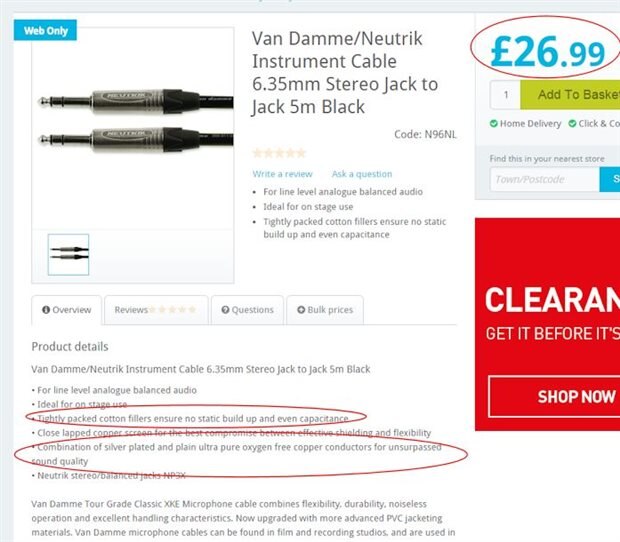Switch to the Reviews tab

coord(156,310)
